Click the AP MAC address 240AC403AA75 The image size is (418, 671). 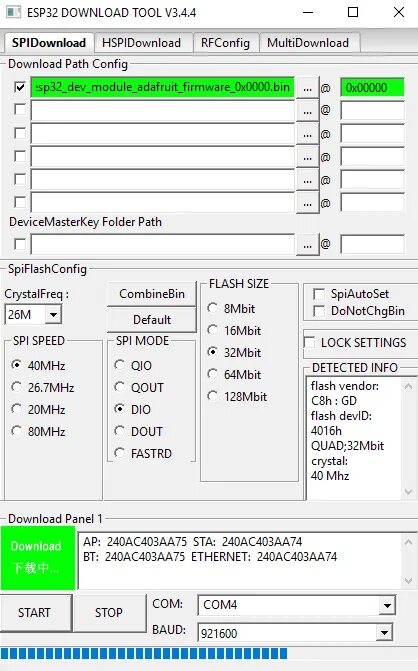pyautogui.click(x=147, y=542)
